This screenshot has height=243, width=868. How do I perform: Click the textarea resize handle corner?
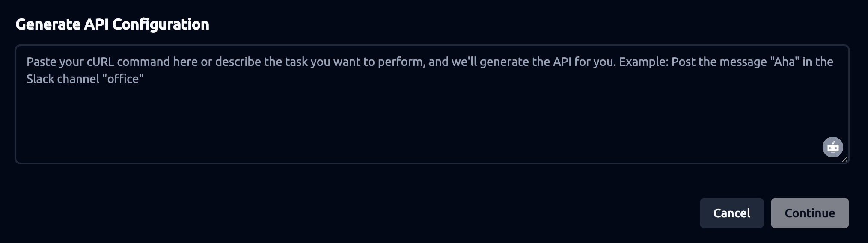tap(844, 159)
